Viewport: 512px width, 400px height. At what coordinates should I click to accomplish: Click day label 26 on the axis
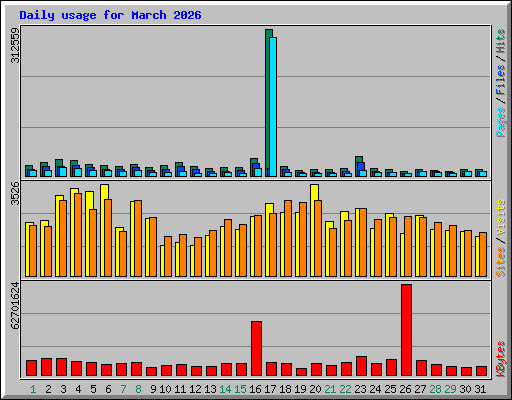tap(405, 389)
